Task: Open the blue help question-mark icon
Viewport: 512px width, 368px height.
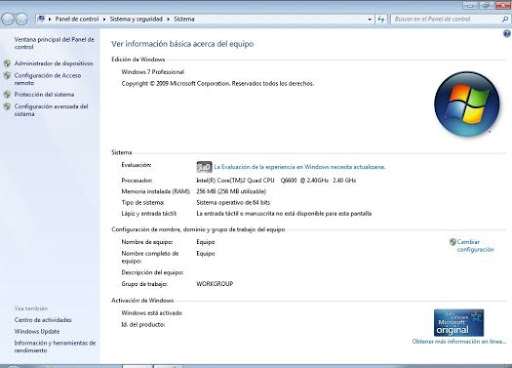Action: click(507, 33)
